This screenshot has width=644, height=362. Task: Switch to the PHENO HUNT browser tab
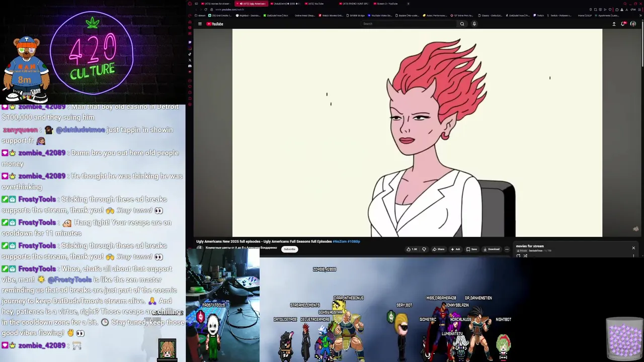[x=355, y=4]
